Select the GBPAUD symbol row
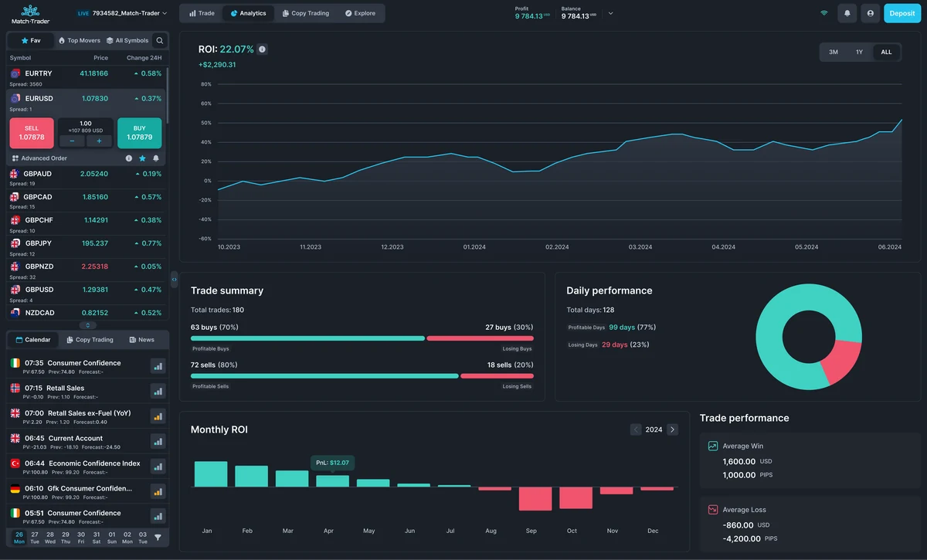 (87, 178)
